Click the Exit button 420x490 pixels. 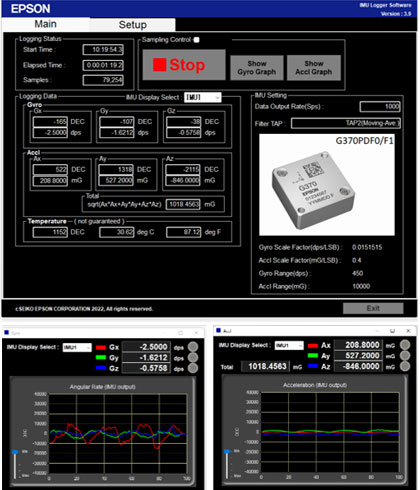tap(373, 308)
